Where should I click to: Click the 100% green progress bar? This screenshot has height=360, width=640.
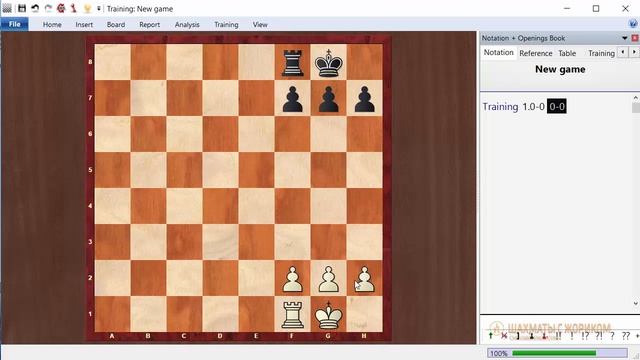557,353
